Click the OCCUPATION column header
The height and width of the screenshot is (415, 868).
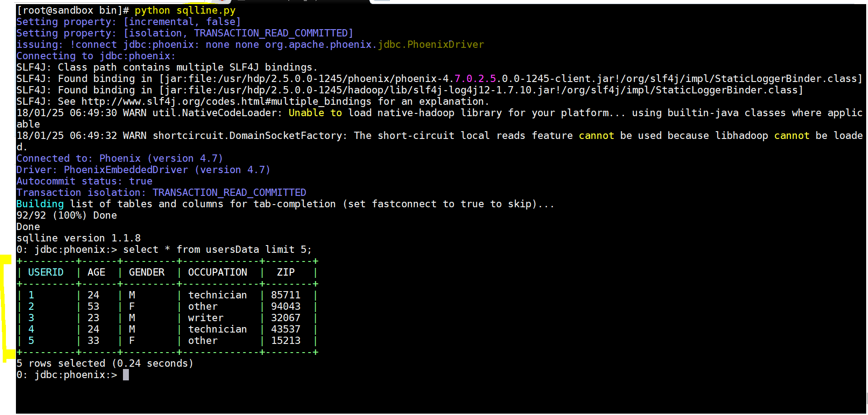[218, 272]
